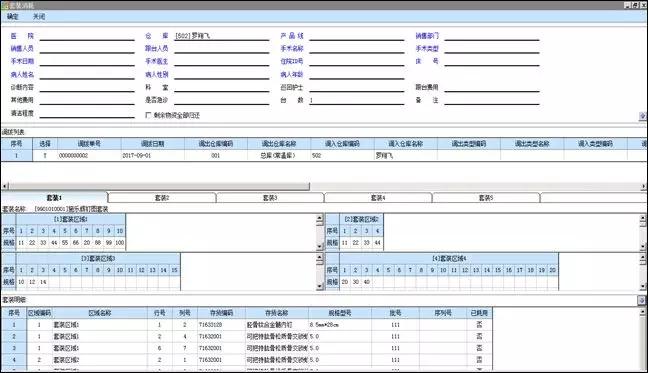Click the 确定 menu button
The height and width of the screenshot is (373, 648).
13,17
